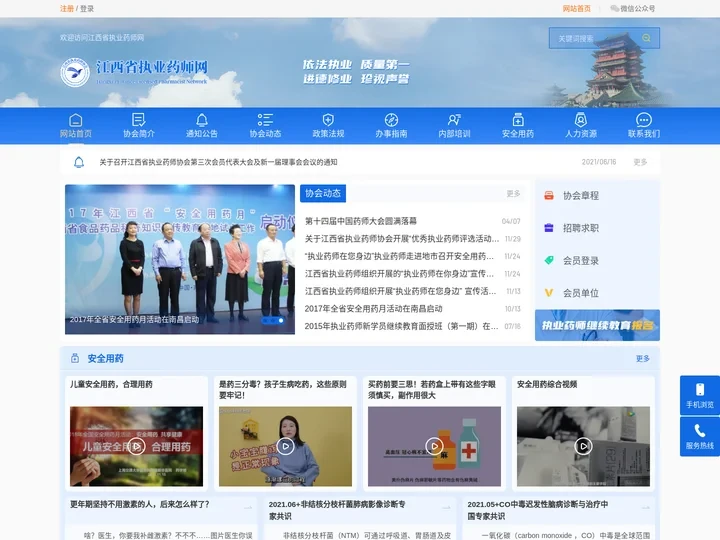Image resolution: width=720 pixels, height=540 pixels.
Task: Click the 登录 link at top
Action: (x=87, y=8)
